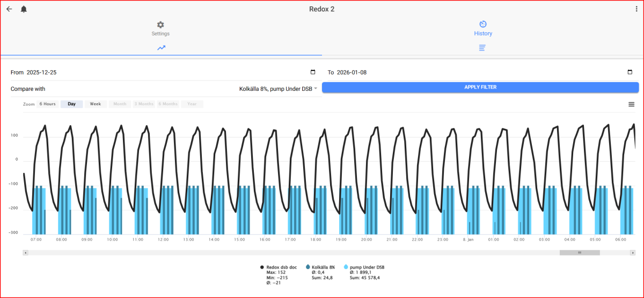
Task: Click the Min: −215 legend value
Action: coord(277,278)
